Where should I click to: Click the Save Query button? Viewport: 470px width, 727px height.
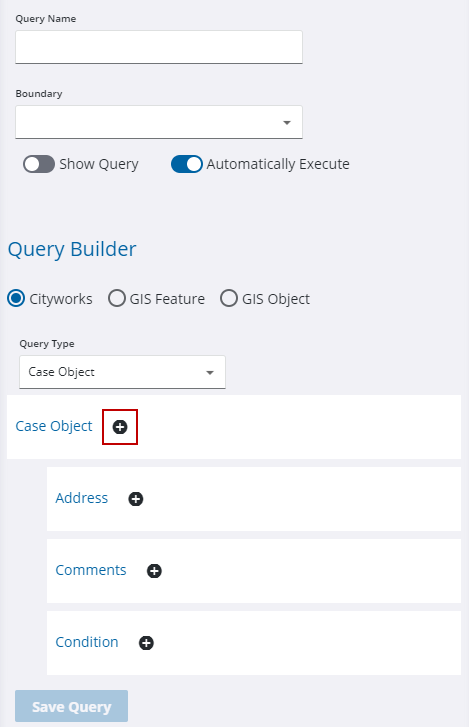tap(71, 706)
